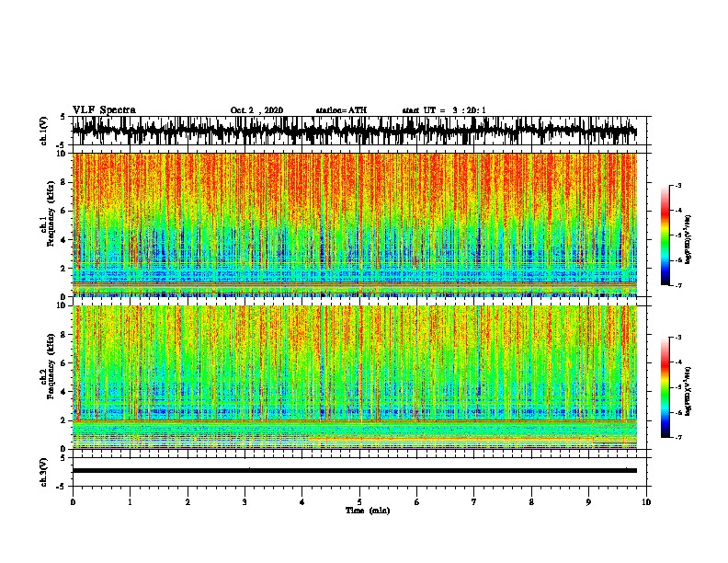Click the ch.1 waveform trace panel

[x=358, y=131]
